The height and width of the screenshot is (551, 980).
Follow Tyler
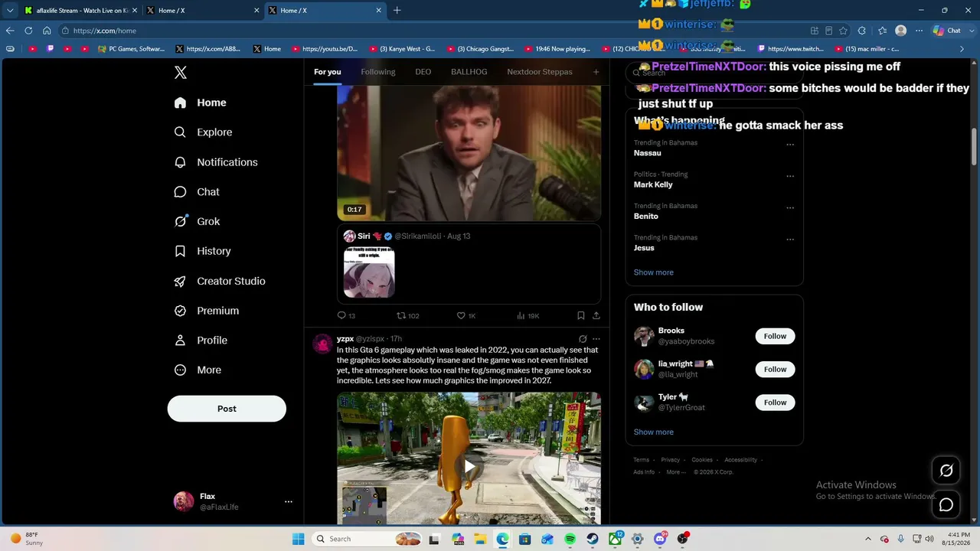tap(775, 403)
